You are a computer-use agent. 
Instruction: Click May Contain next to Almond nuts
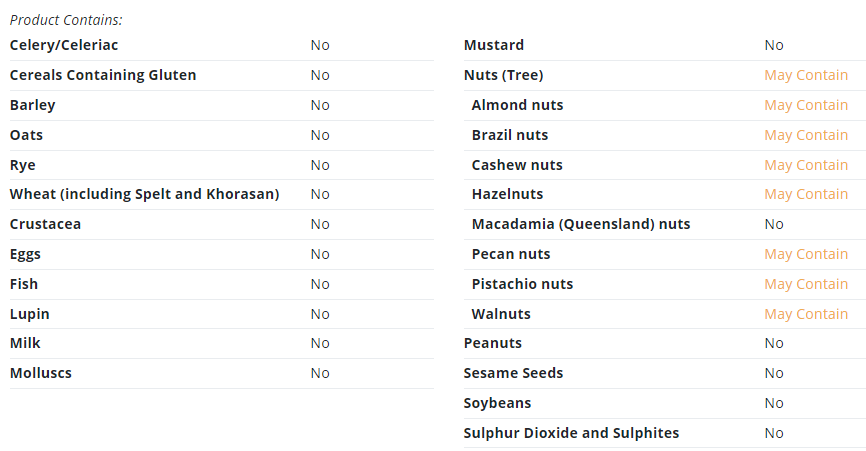pos(806,105)
